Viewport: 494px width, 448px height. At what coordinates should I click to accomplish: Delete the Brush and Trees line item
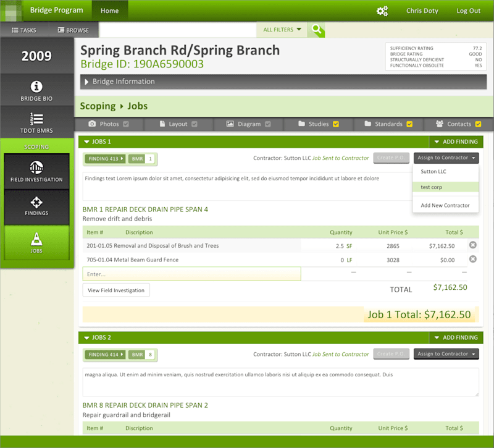click(x=472, y=245)
